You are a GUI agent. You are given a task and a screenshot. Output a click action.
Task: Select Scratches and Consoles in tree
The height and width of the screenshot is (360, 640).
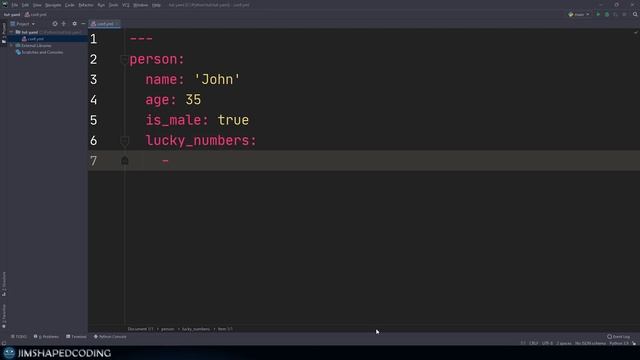point(39,52)
